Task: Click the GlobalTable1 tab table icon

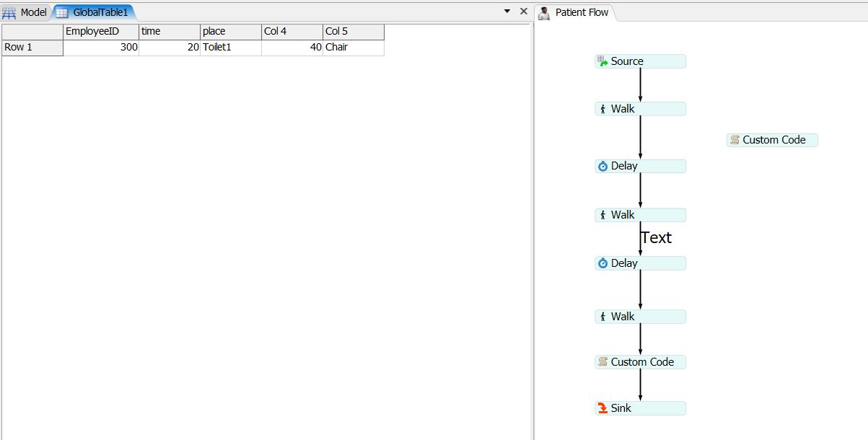Action: (62, 12)
